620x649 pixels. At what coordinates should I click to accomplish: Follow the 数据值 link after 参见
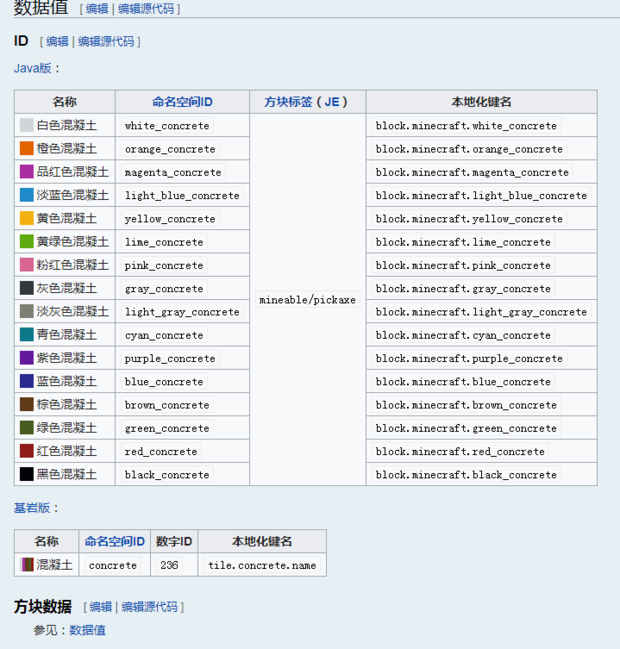[x=87, y=630]
